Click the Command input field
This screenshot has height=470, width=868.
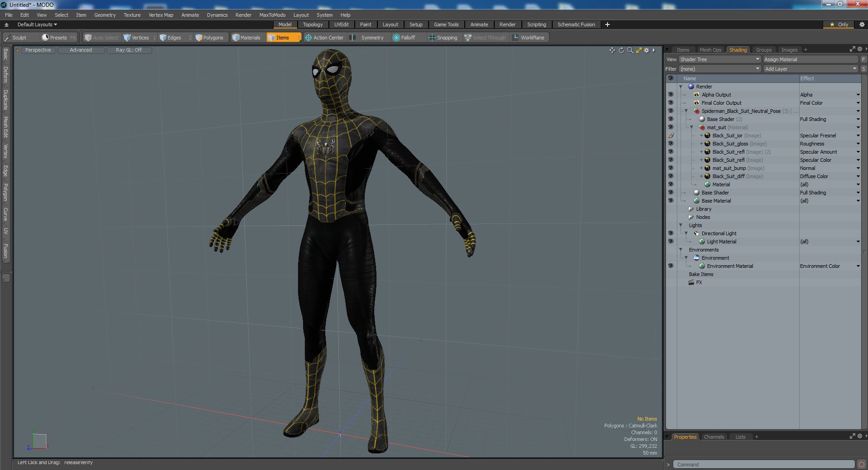(x=764, y=465)
